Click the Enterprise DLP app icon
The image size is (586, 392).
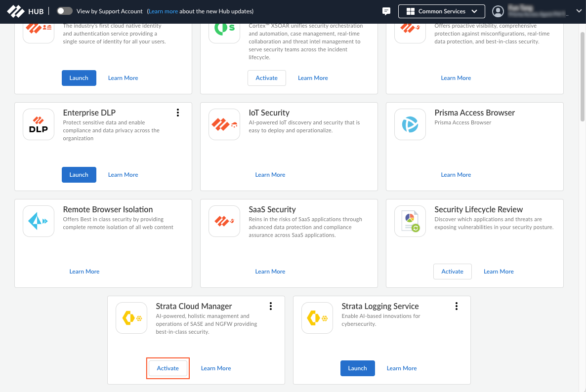click(x=39, y=124)
